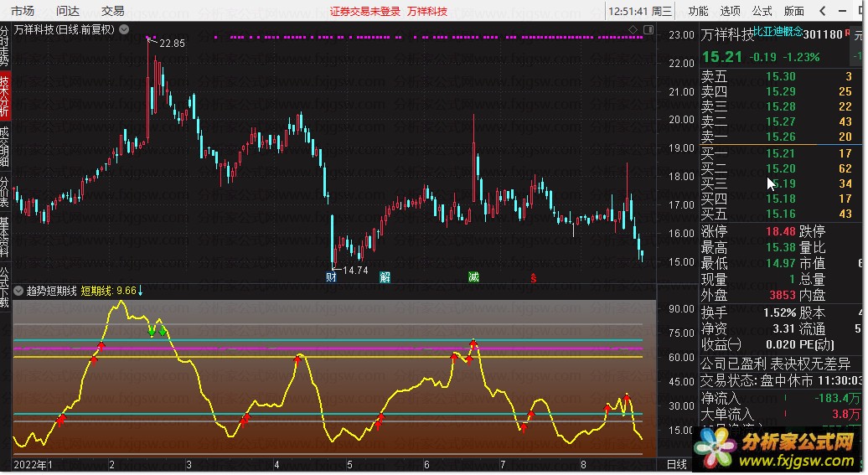Click the 解 marker below the chart

(x=385, y=277)
